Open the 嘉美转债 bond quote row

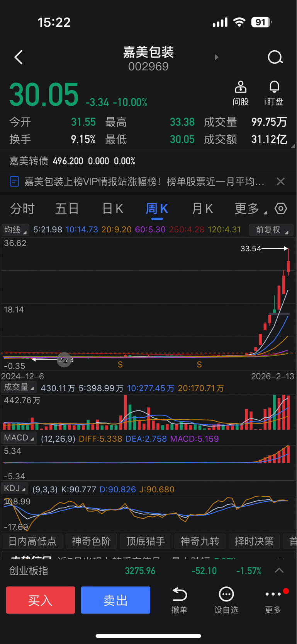pos(148,161)
